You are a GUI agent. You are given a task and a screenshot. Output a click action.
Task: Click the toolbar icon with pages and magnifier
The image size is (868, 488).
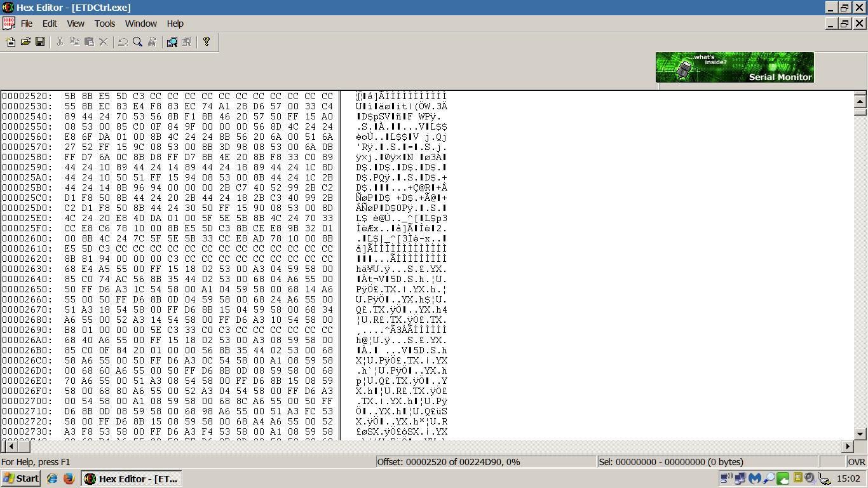(x=172, y=42)
